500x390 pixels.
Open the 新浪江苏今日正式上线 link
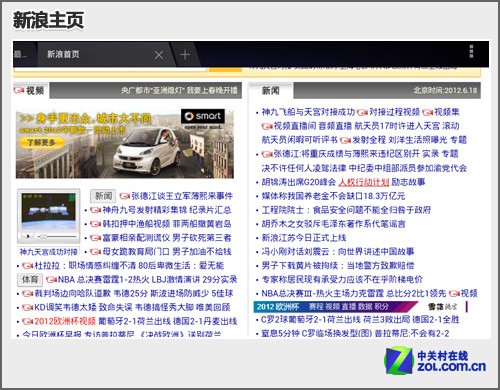tap(304, 238)
